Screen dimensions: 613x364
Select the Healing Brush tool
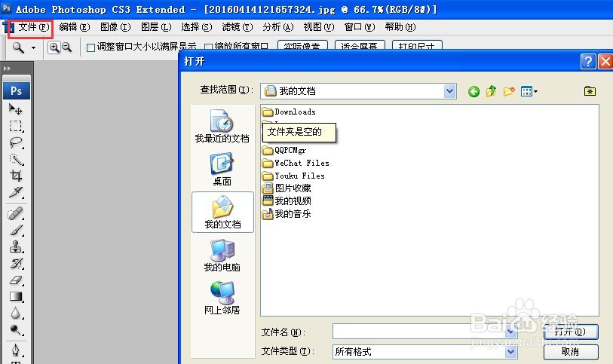point(16,213)
